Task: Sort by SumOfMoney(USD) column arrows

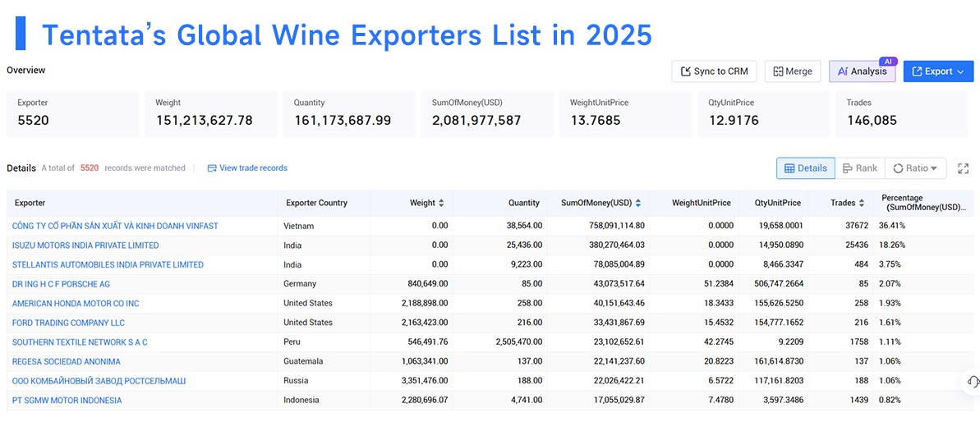Action: pos(638,203)
